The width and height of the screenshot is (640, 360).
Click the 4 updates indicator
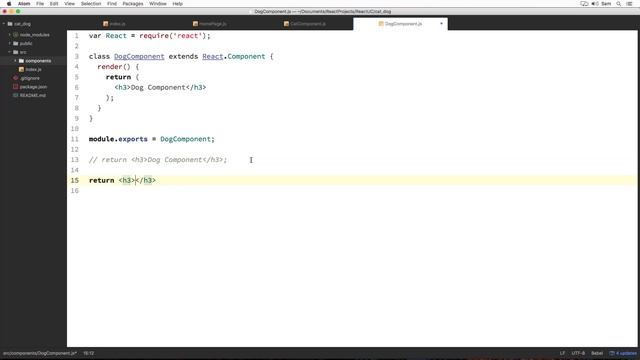pyautogui.click(x=623, y=353)
